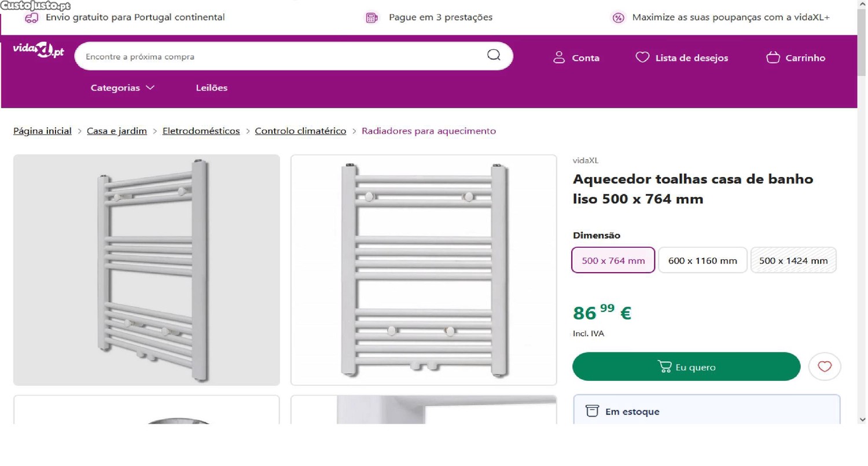868x466 pixels.
Task: Open the Carrinho shopping cart icon
Action: 773,57
